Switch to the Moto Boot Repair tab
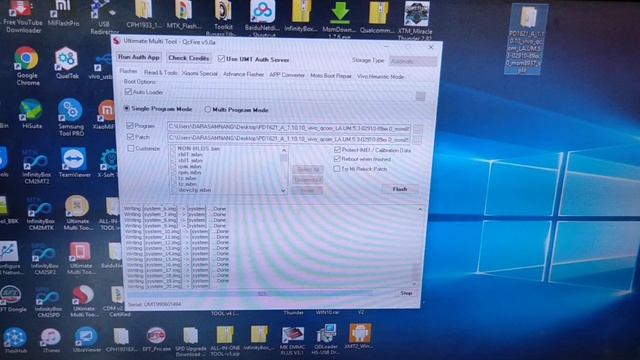Screen dimensions: 640x360 tap(331, 76)
